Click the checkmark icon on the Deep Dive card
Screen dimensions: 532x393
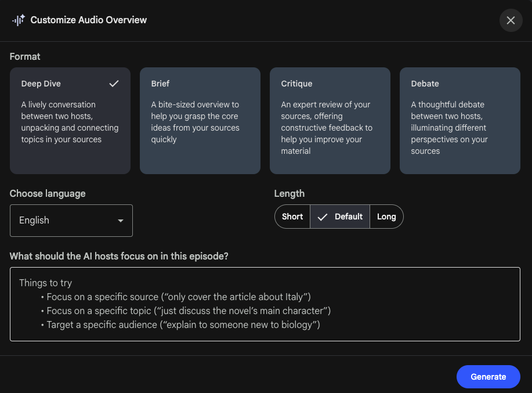click(x=114, y=83)
